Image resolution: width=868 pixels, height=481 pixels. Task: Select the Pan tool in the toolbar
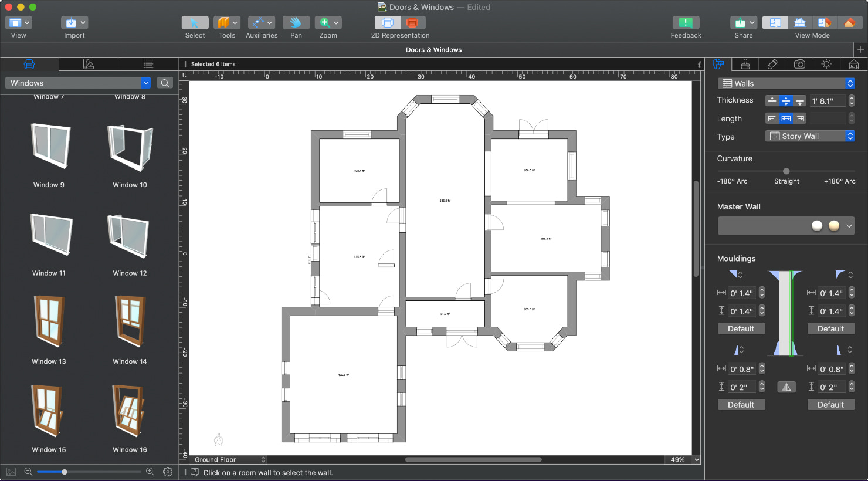tap(296, 23)
